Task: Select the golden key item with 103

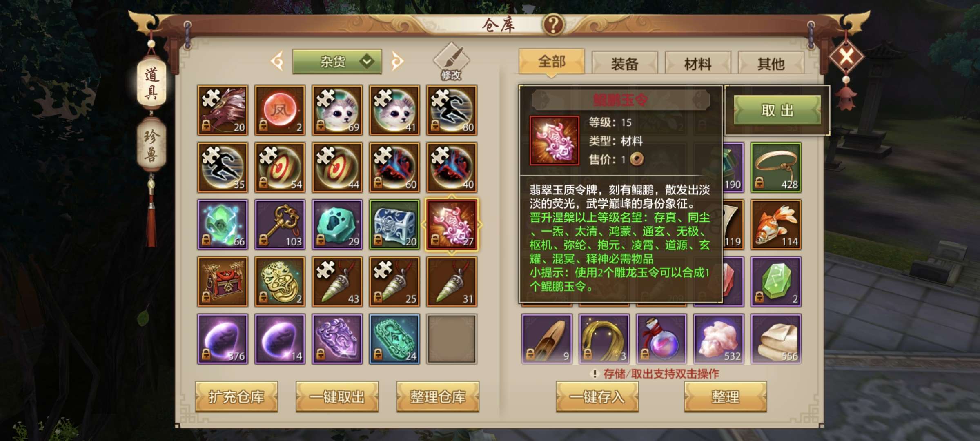Action: point(280,225)
